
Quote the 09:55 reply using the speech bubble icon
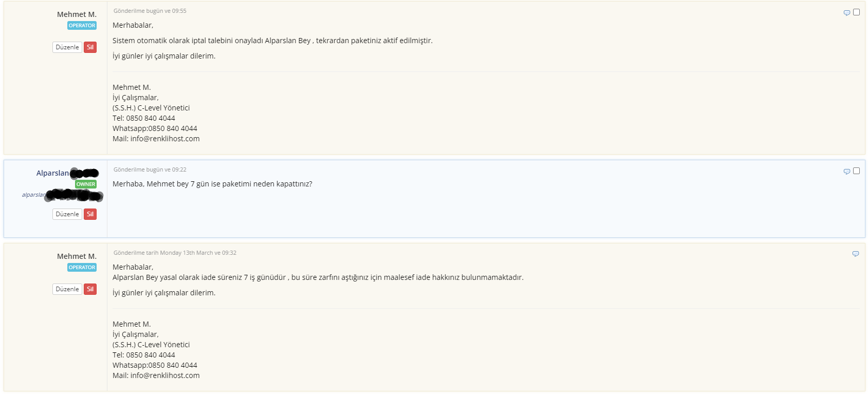click(847, 13)
